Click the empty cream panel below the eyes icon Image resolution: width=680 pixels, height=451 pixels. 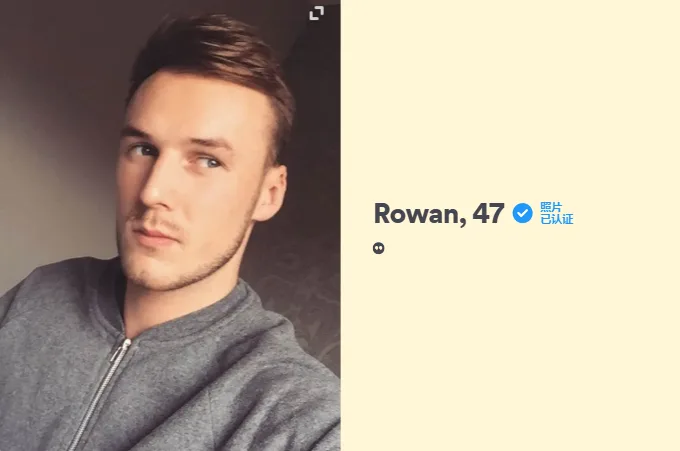(510, 351)
